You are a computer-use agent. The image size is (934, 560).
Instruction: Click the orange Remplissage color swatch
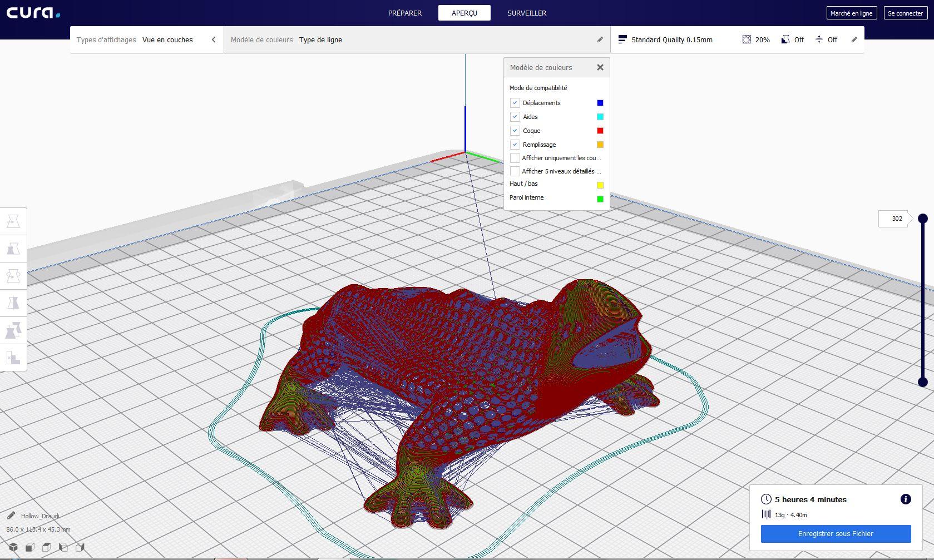pos(600,145)
